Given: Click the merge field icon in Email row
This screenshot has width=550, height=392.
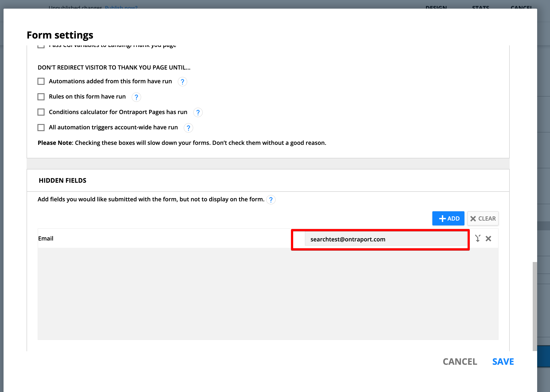Looking at the screenshot, I should pos(478,239).
